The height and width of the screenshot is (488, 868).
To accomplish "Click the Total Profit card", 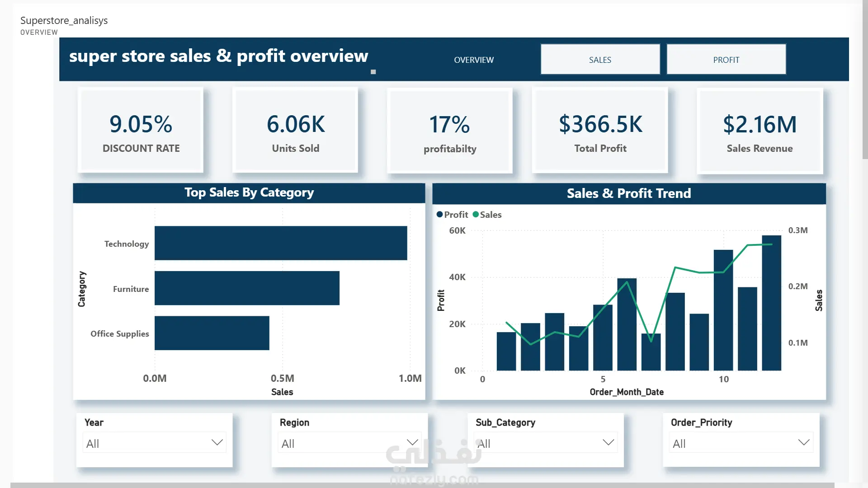I will [x=600, y=130].
